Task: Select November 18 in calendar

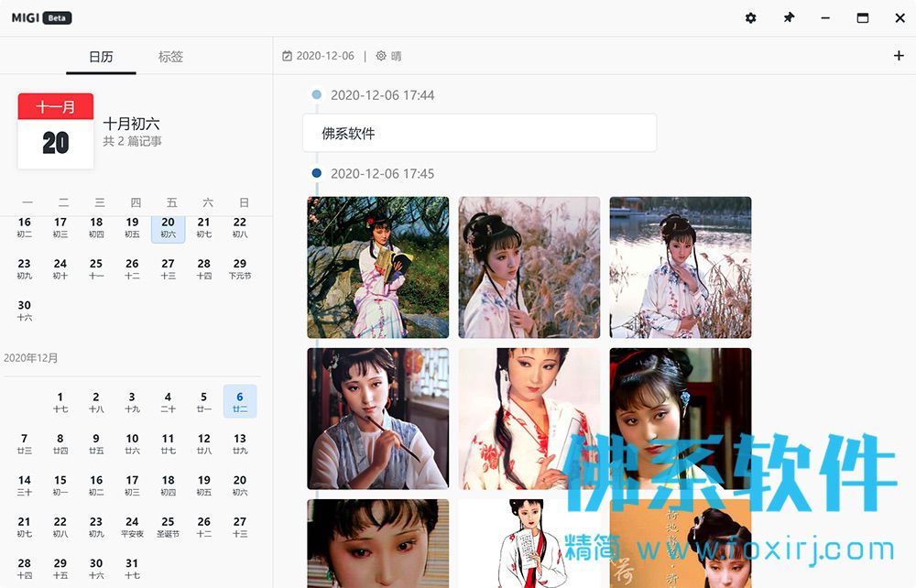Action: tap(96, 227)
